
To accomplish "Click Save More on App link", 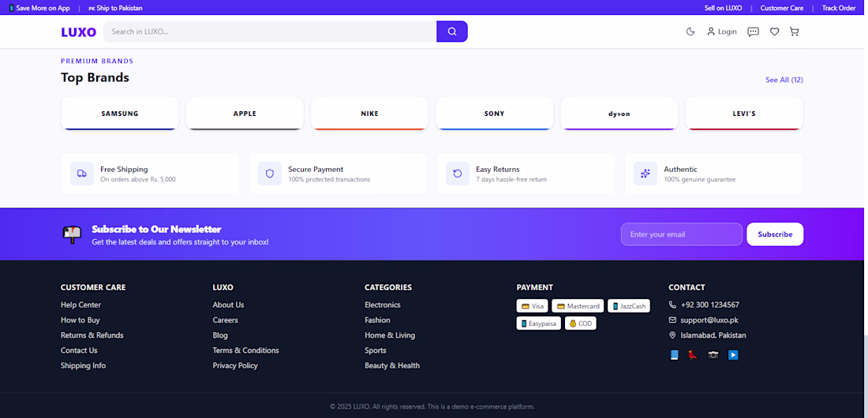I will (x=40, y=9).
